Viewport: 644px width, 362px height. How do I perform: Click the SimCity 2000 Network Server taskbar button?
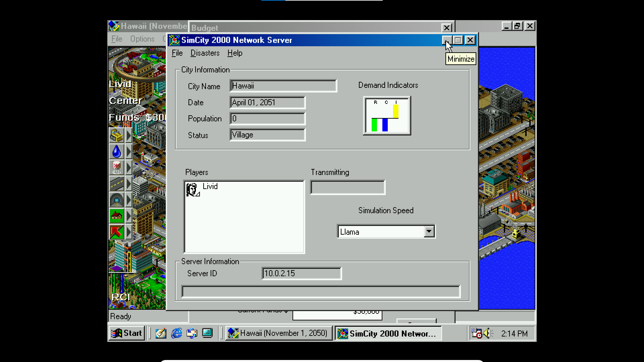coord(388,333)
